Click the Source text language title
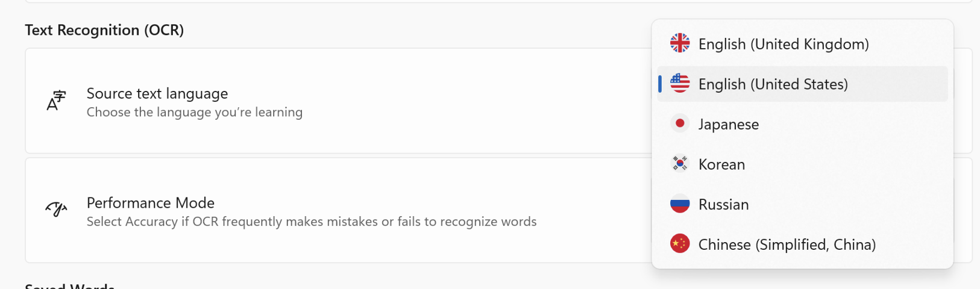 click(157, 93)
